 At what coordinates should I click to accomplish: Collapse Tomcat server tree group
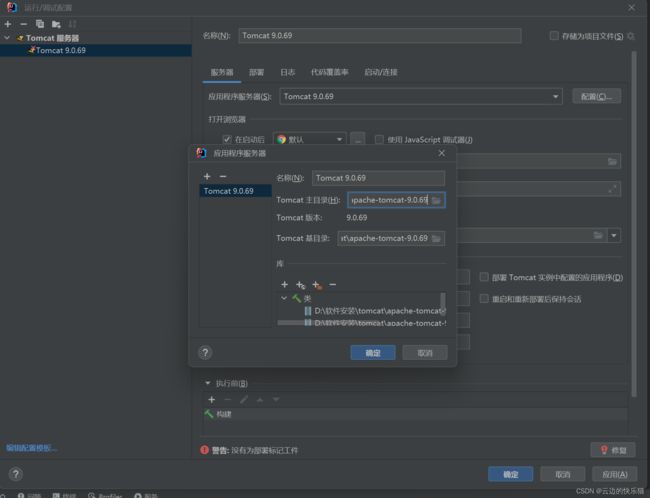[x=7, y=38]
